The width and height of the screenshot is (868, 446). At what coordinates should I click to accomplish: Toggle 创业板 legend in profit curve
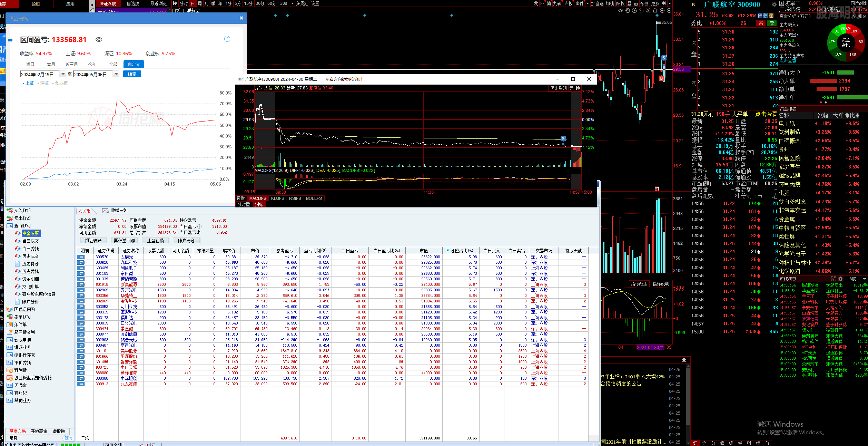[60, 83]
